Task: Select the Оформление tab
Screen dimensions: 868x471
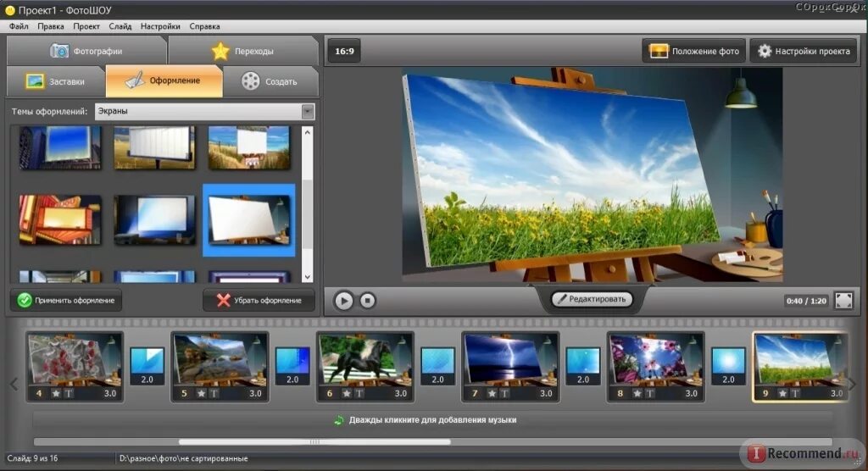Action: click(164, 80)
